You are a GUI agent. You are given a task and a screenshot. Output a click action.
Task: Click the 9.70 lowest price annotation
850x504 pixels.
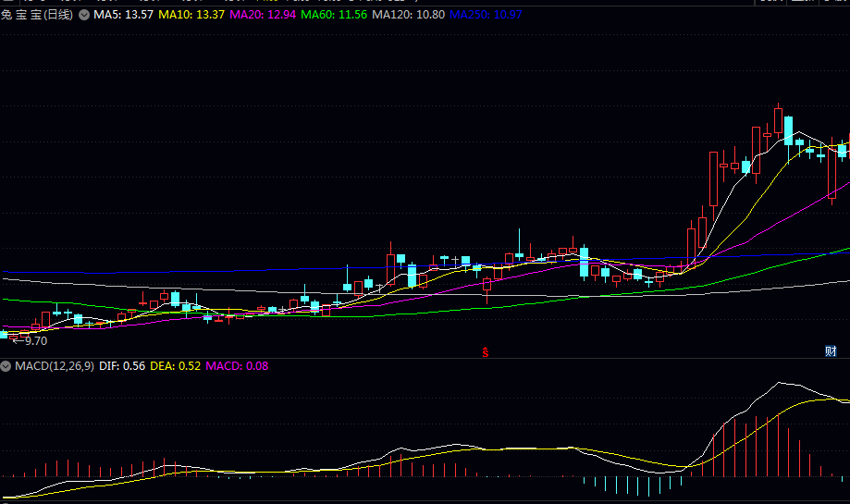pyautogui.click(x=35, y=340)
